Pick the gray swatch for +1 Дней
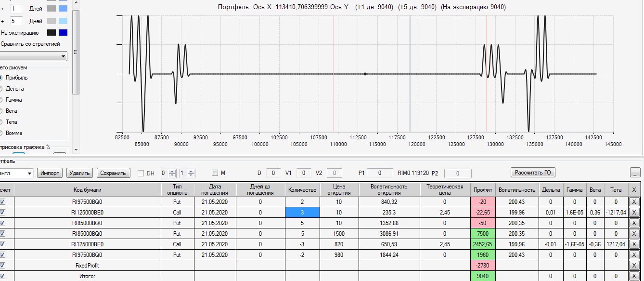Image resolution: width=644 pixels, height=281 pixels. 52,9
